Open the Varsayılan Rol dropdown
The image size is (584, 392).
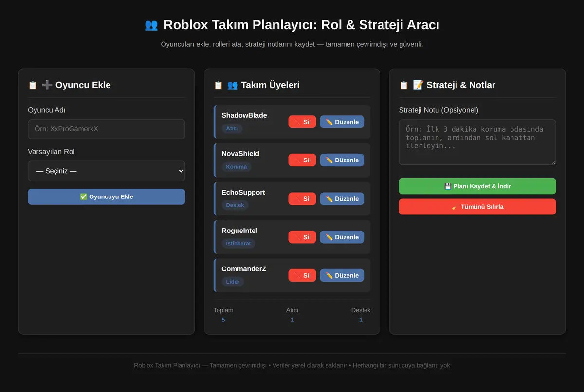pos(107,171)
